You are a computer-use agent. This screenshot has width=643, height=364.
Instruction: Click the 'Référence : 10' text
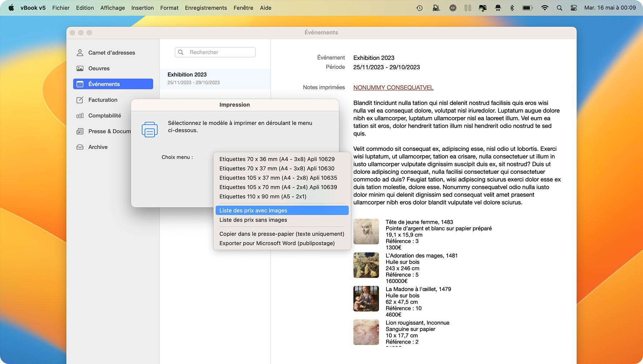click(x=404, y=308)
